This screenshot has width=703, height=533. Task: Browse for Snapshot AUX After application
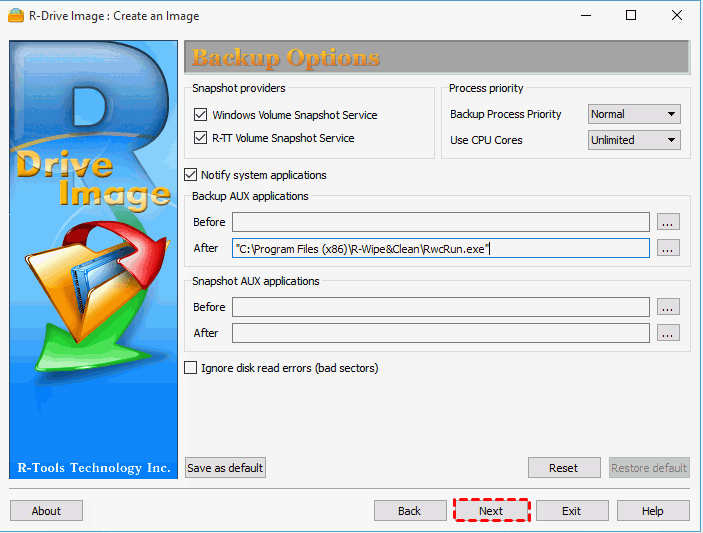point(668,333)
